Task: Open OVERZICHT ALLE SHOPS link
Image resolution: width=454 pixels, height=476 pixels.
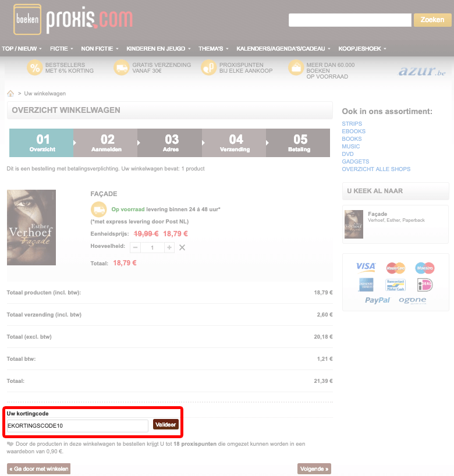Action: tap(376, 169)
